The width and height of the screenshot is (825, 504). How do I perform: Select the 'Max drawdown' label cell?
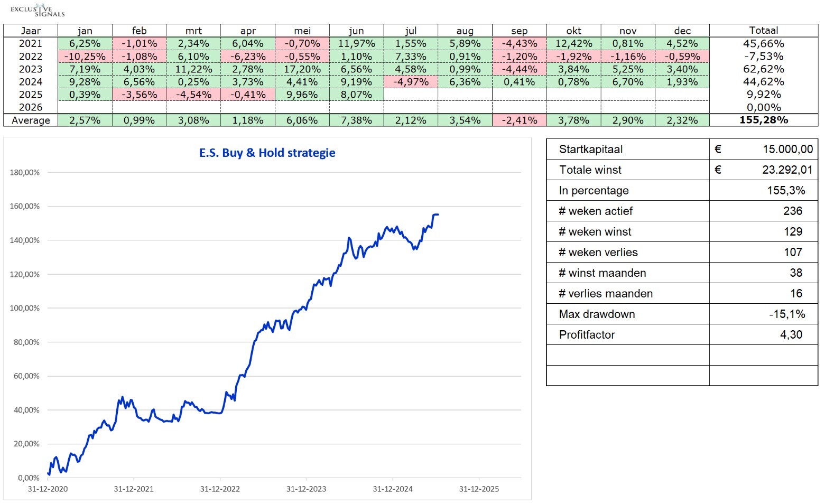[x=597, y=314]
